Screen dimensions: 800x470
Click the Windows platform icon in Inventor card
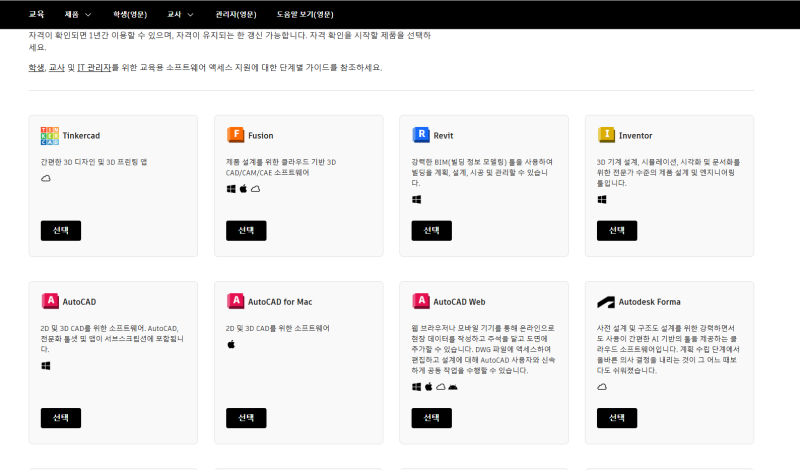click(x=602, y=200)
